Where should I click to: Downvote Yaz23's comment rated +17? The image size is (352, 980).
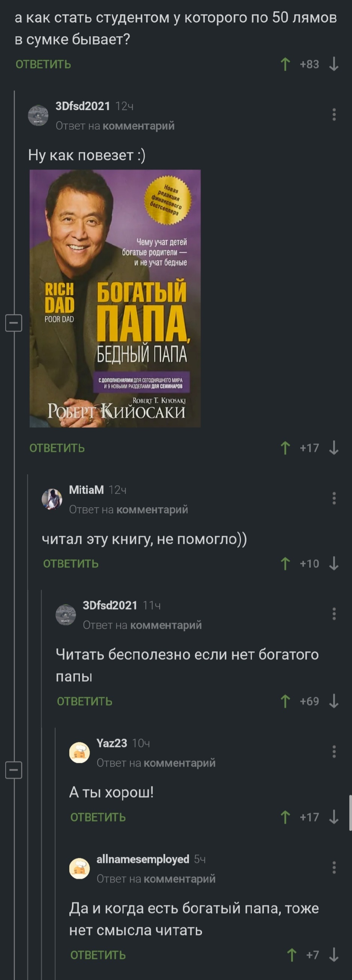[x=334, y=817]
